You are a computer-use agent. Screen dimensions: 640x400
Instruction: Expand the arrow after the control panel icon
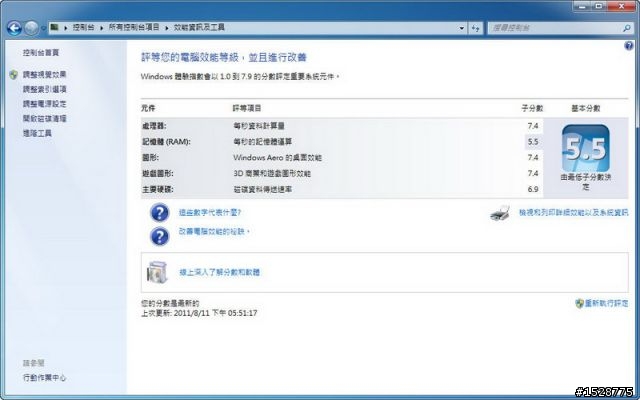[x=66, y=28]
